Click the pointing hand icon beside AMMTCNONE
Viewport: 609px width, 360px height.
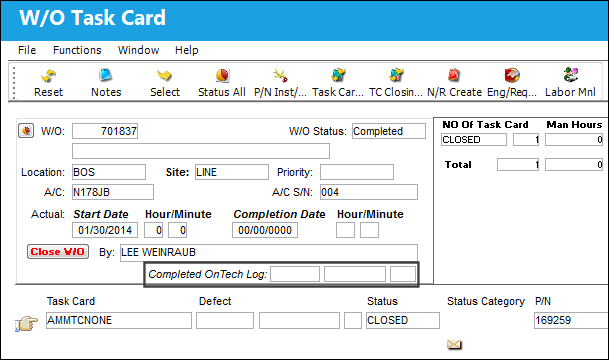coord(26,323)
